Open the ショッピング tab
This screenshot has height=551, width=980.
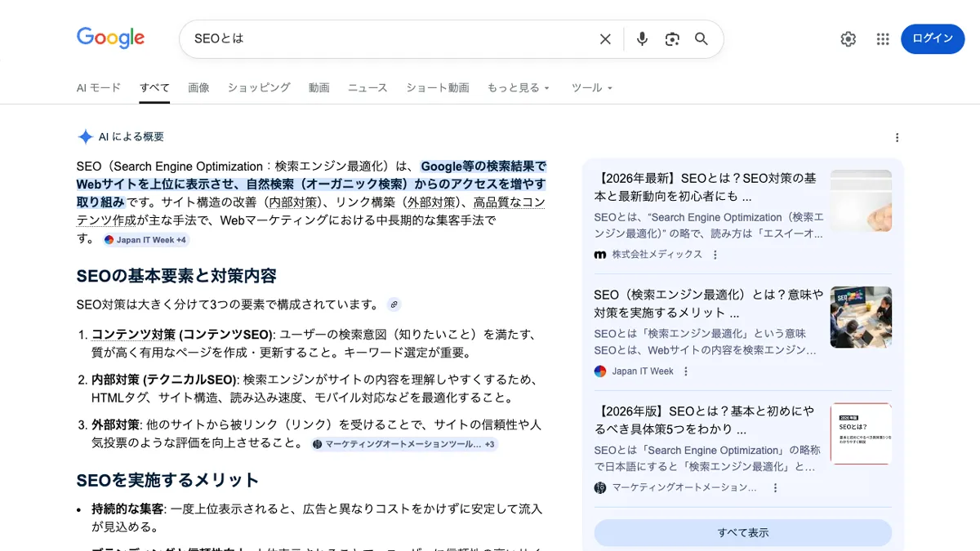pyautogui.click(x=259, y=87)
